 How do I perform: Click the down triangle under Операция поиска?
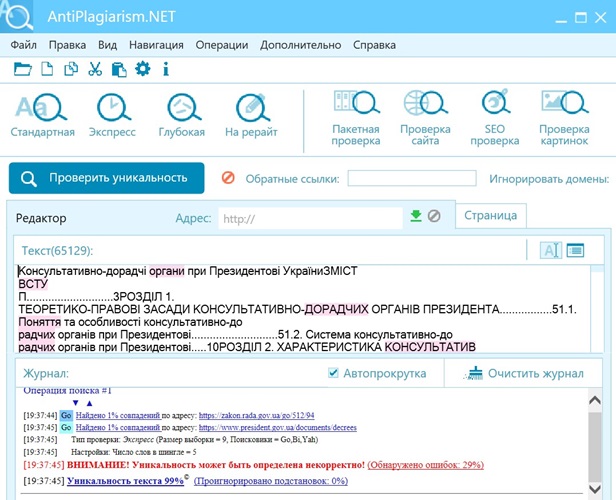(x=76, y=403)
